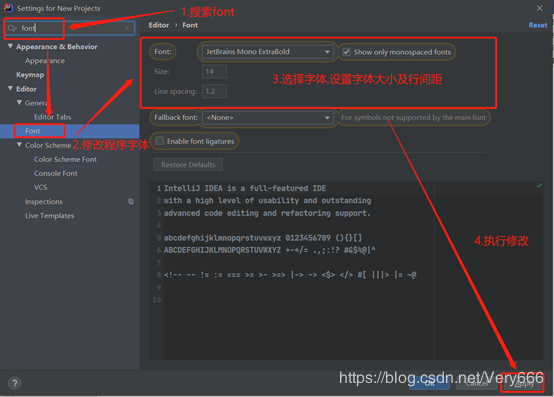The height and width of the screenshot is (397, 554).
Task: Click the settings search field containing font
Action: pyautogui.click(x=70, y=28)
